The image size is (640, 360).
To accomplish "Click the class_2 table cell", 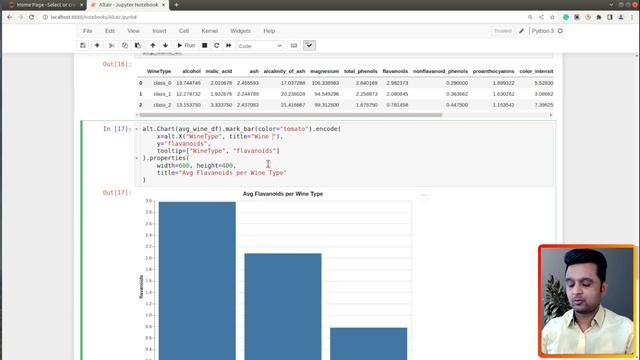I will click(x=162, y=105).
